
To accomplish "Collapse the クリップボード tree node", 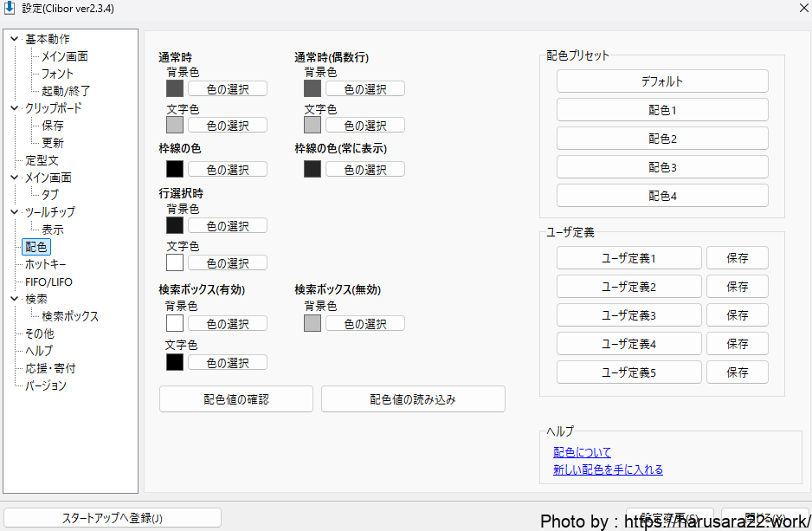I will (14, 108).
